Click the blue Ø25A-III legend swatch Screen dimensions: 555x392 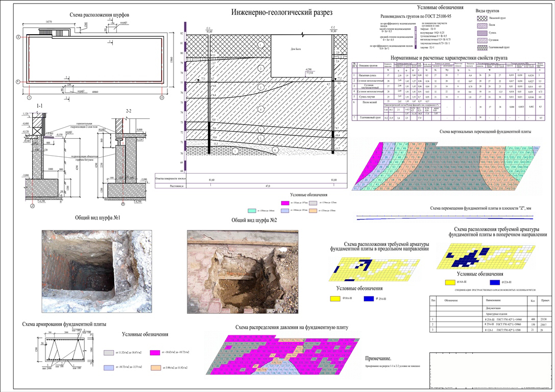click(x=369, y=299)
